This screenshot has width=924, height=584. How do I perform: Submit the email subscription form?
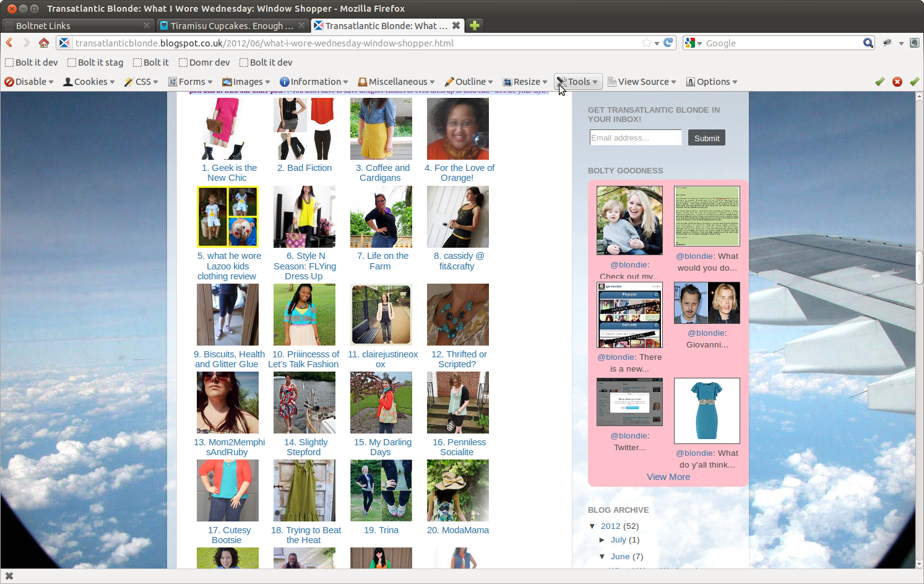[706, 138]
